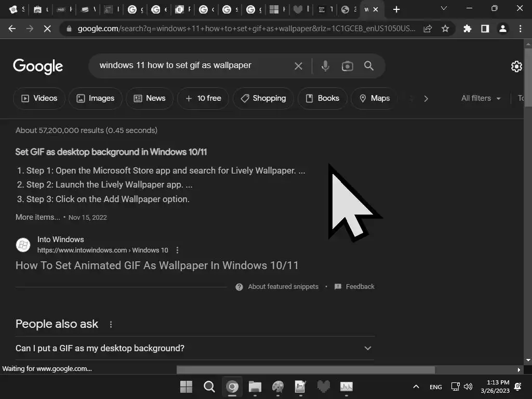The height and width of the screenshot is (399, 532).
Task: Close the active browser tab
Action: point(376,9)
